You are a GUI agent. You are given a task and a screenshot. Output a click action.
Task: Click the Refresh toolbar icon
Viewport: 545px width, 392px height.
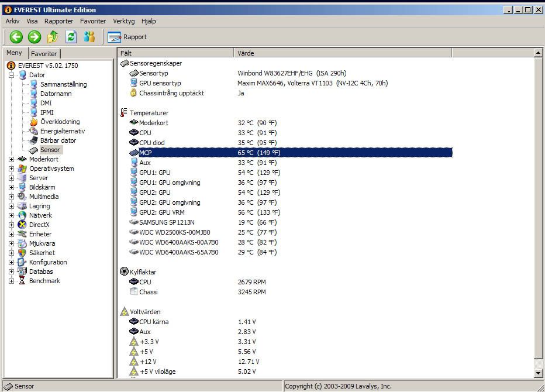point(71,37)
